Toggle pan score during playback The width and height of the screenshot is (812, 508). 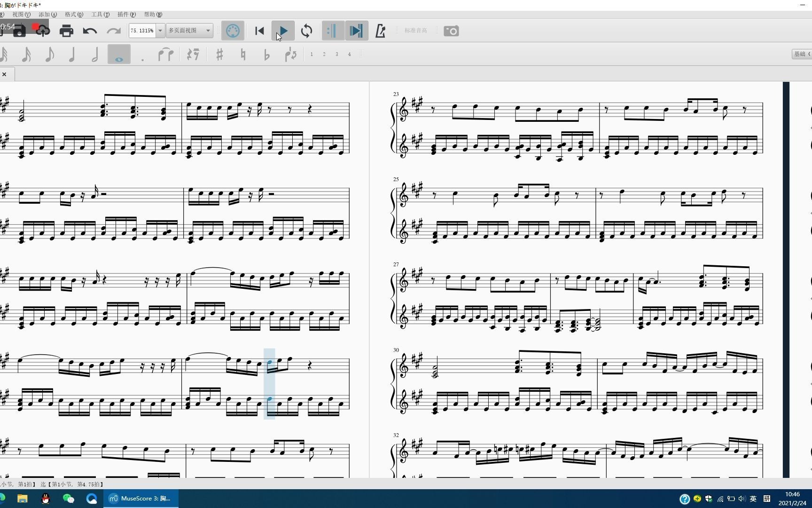[356, 31]
